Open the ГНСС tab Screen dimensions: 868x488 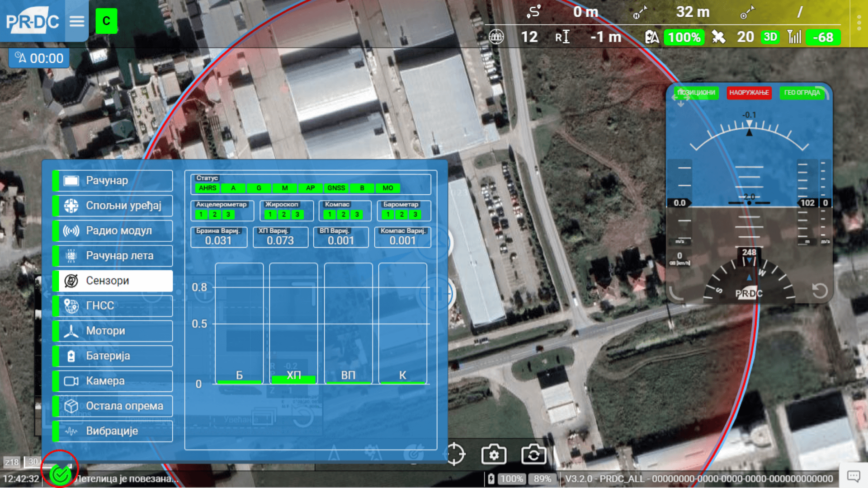(113, 306)
